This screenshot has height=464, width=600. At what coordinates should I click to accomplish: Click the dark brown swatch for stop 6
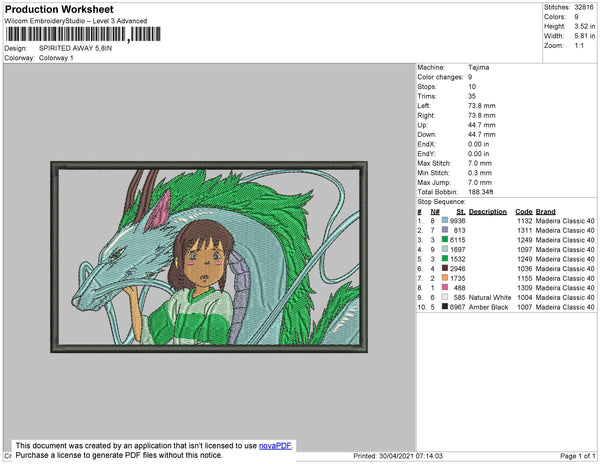point(445,268)
